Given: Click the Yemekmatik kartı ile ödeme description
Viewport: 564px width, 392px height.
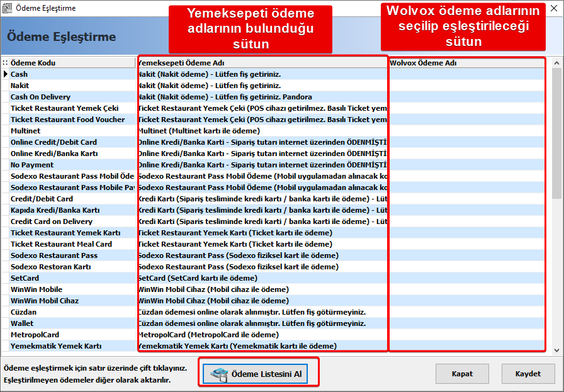Looking at the screenshot, I should click(262, 346).
